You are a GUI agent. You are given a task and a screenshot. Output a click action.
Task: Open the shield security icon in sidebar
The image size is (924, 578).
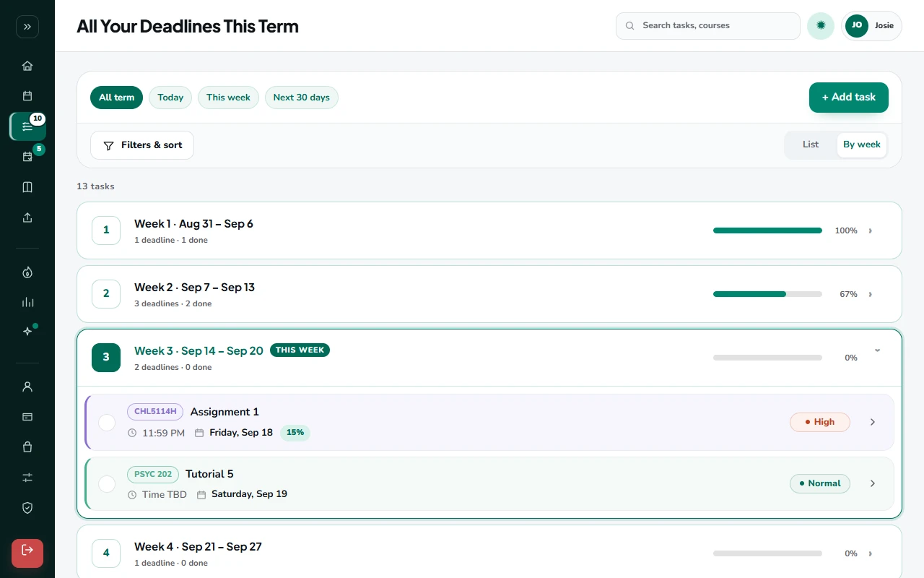pyautogui.click(x=27, y=508)
